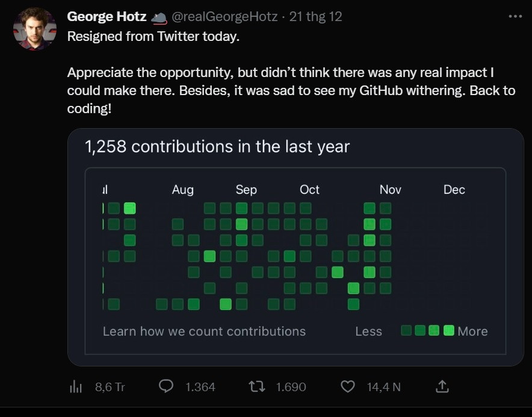Click the mouse emoji beside name
Image resolution: width=532 pixels, height=417 pixels.
click(159, 17)
